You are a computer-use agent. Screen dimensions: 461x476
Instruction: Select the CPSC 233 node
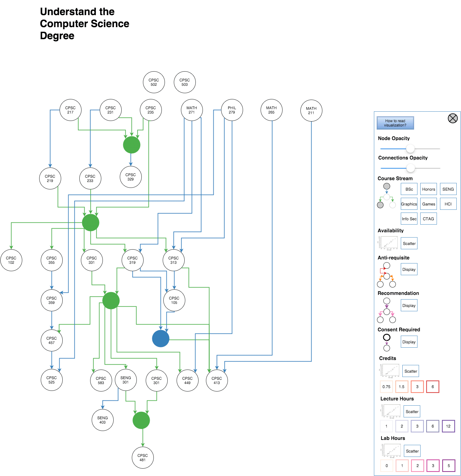(90, 179)
